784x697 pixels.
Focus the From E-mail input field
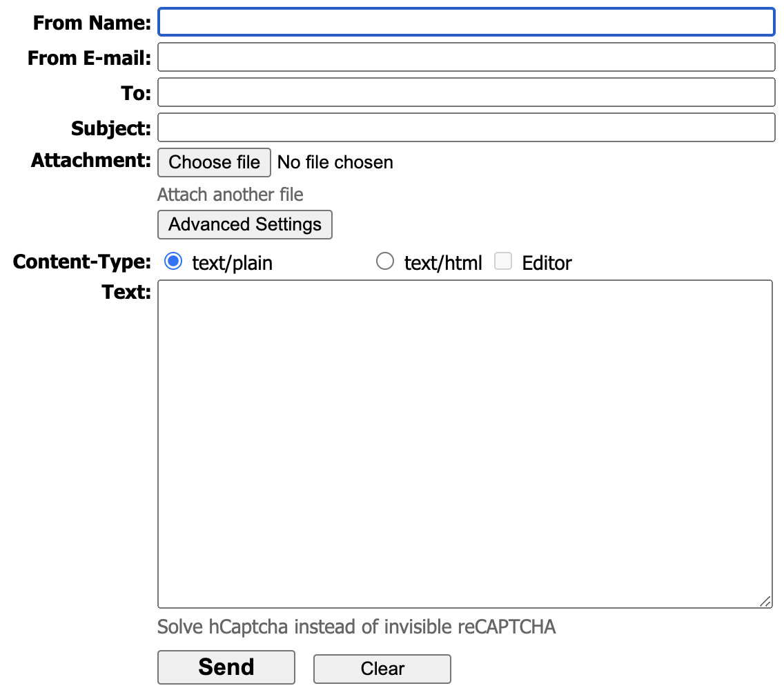(x=466, y=57)
